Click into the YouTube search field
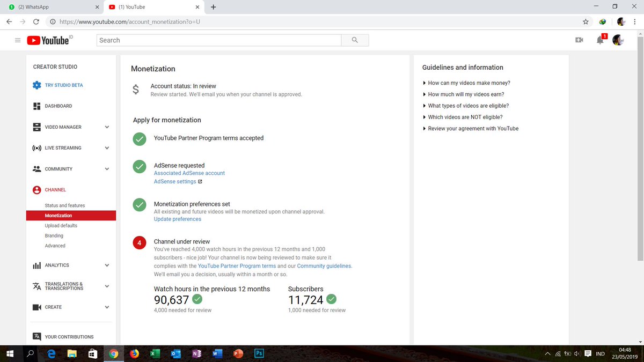Screen dimensions: 644x362 coord(219,40)
